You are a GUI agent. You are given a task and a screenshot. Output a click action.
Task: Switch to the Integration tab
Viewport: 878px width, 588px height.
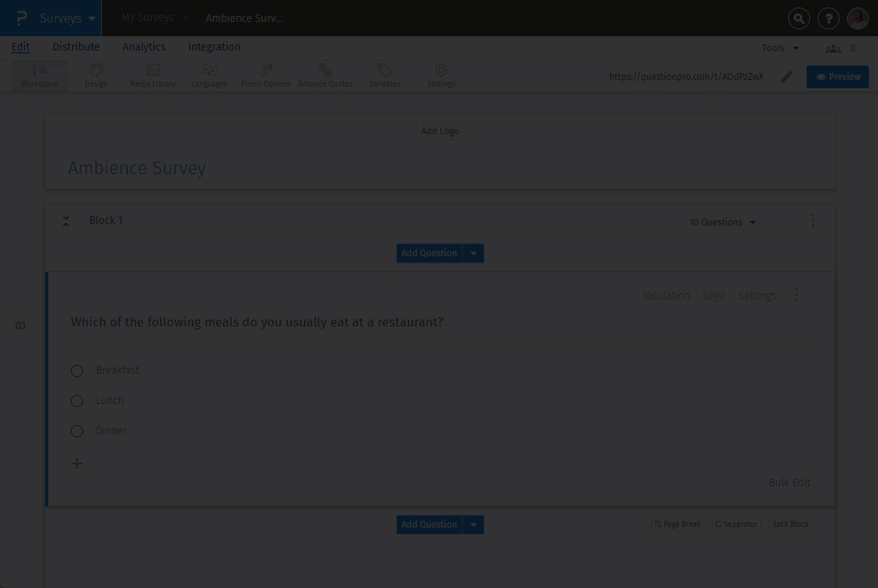(214, 47)
